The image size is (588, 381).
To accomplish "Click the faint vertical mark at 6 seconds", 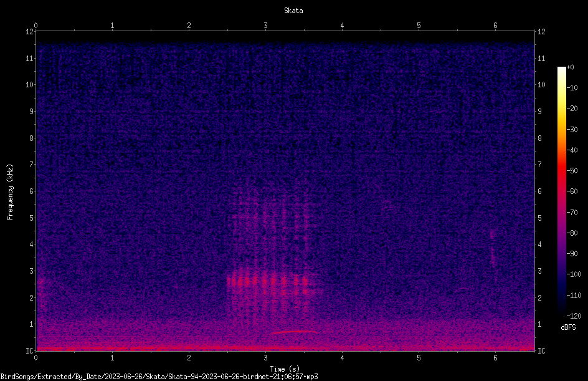I will tap(493, 248).
